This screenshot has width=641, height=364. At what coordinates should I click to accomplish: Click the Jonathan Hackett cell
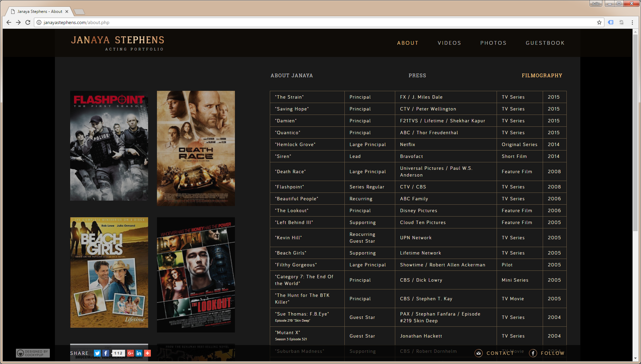tap(446, 336)
